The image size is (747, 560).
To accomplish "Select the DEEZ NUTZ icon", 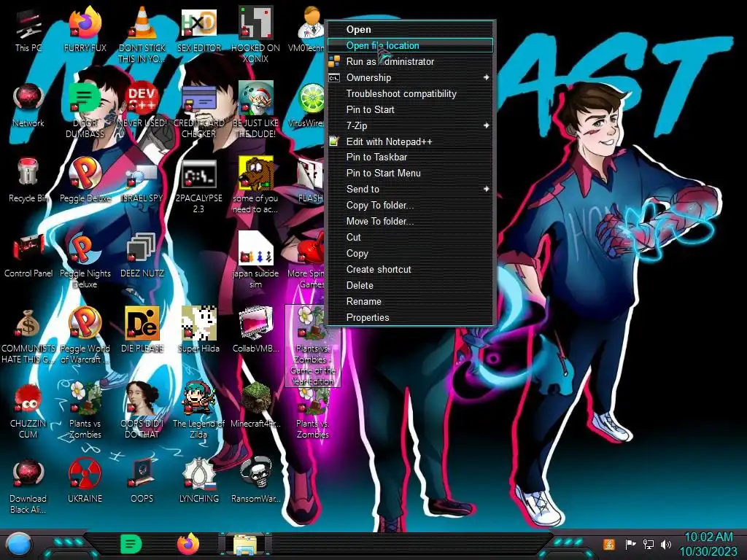I will (142, 256).
